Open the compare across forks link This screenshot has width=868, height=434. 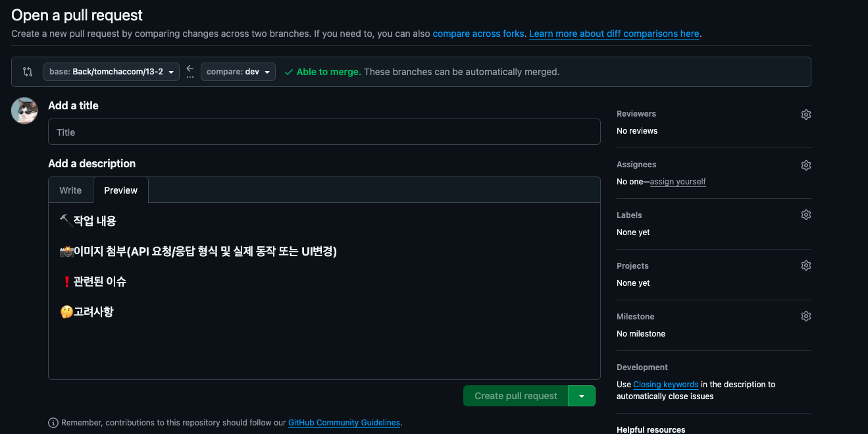point(478,34)
